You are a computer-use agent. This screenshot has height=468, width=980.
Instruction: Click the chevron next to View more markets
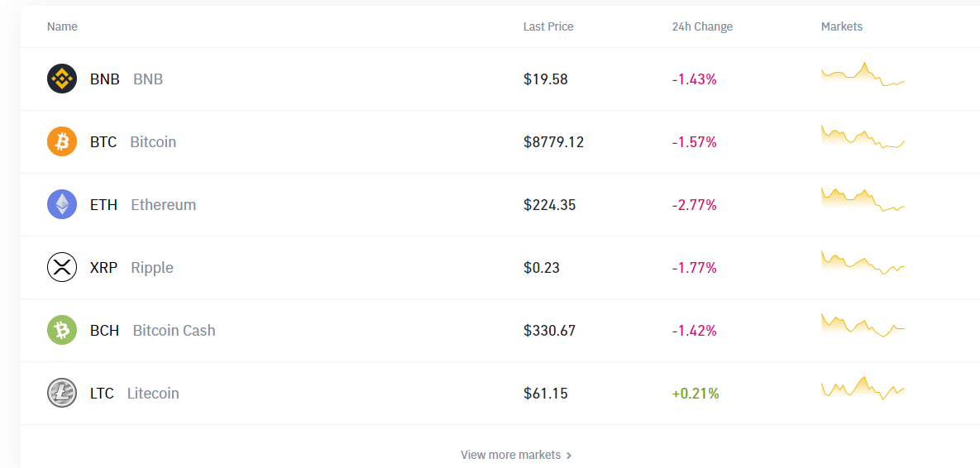click(x=569, y=456)
